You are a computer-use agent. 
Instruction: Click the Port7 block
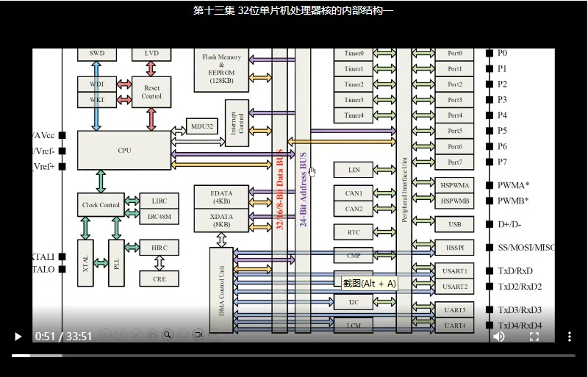(x=454, y=162)
